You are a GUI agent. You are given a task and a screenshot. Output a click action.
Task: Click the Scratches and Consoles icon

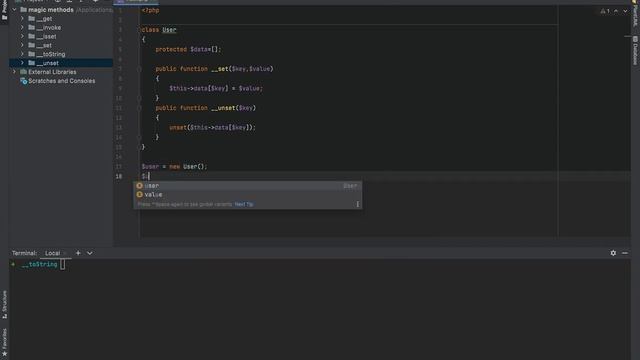coord(24,81)
